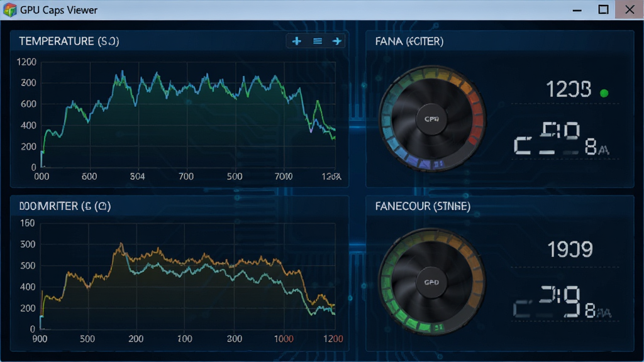This screenshot has width=644, height=362.
Task: Click the lower fan gauge hub
Action: click(431, 282)
